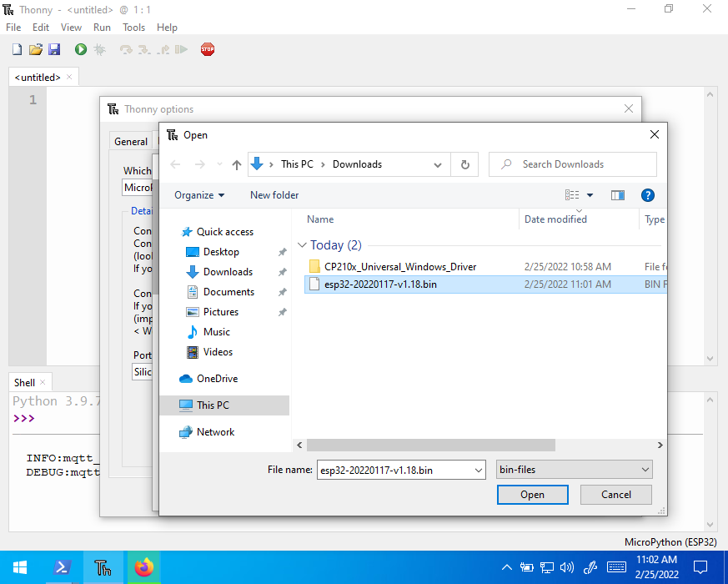Click the Save floppy disk icon in Thonny toolbar
This screenshot has width=728, height=584.
pyautogui.click(x=54, y=49)
